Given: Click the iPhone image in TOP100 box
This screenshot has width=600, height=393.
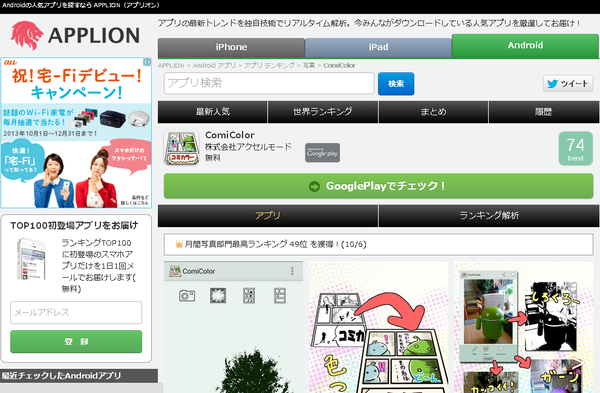Looking at the screenshot, I should pyautogui.click(x=32, y=259).
